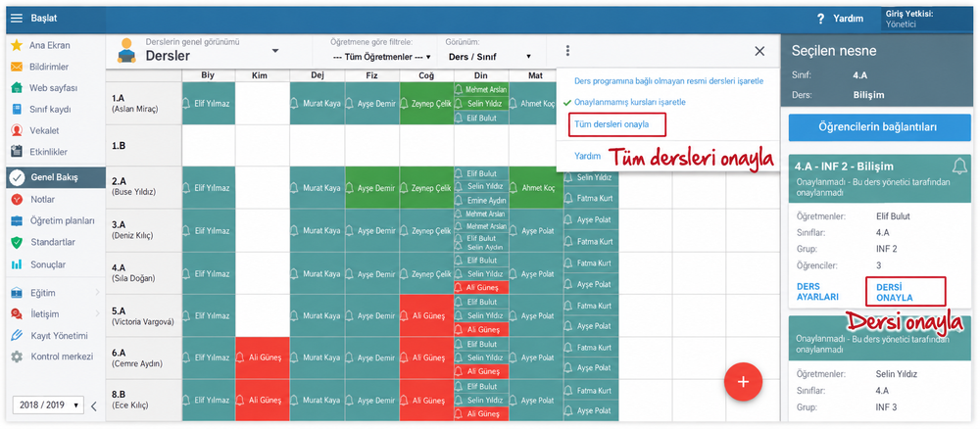Open the Ders / Sınıf view dropdown

(490, 56)
